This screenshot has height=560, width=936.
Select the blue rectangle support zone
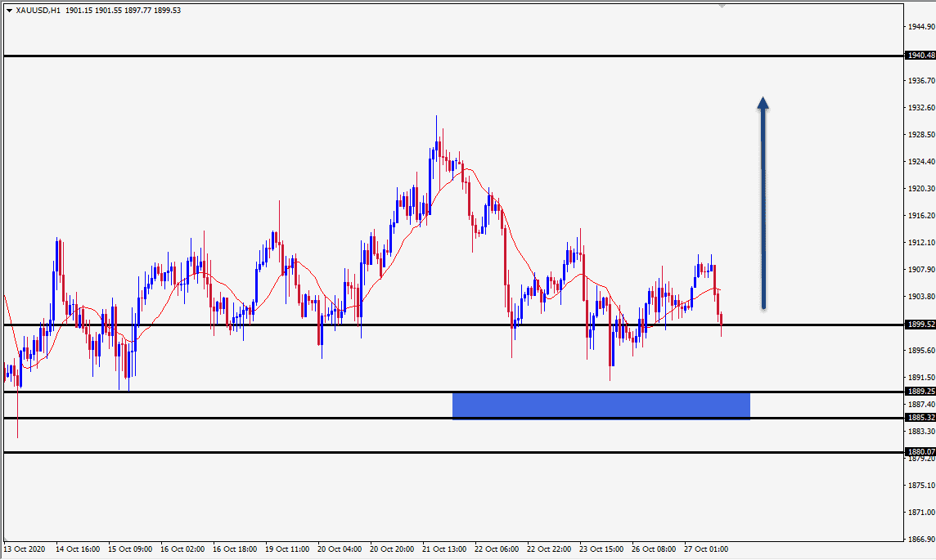601,405
